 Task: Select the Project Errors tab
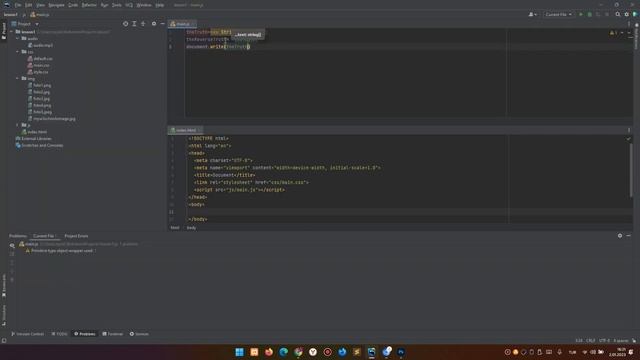pos(76,236)
